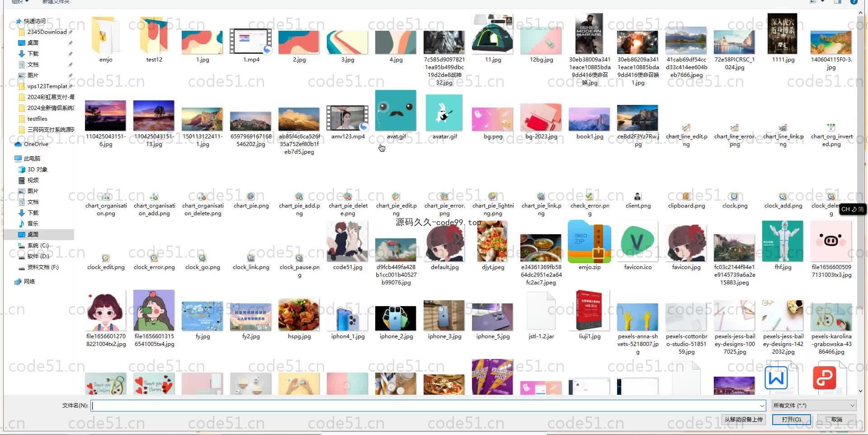Select the WPS Writer document icon

point(776,378)
